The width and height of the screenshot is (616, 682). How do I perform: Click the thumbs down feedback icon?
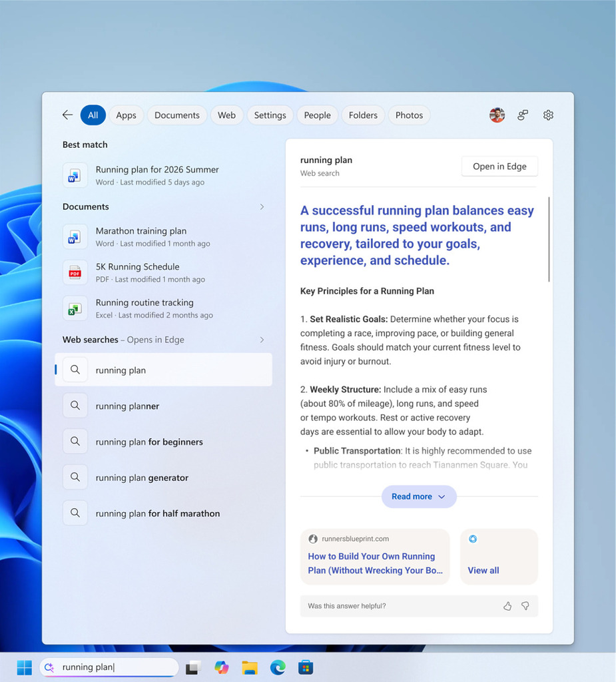(x=525, y=606)
